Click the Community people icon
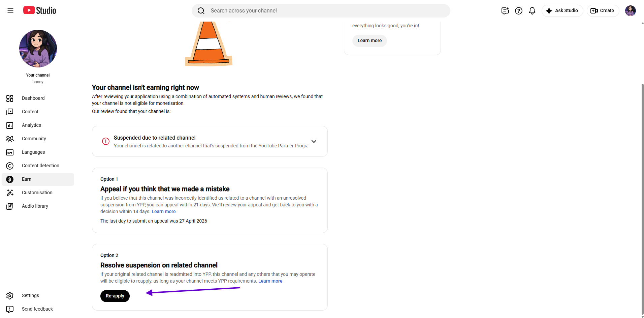The height and width of the screenshot is (318, 644). click(x=10, y=139)
